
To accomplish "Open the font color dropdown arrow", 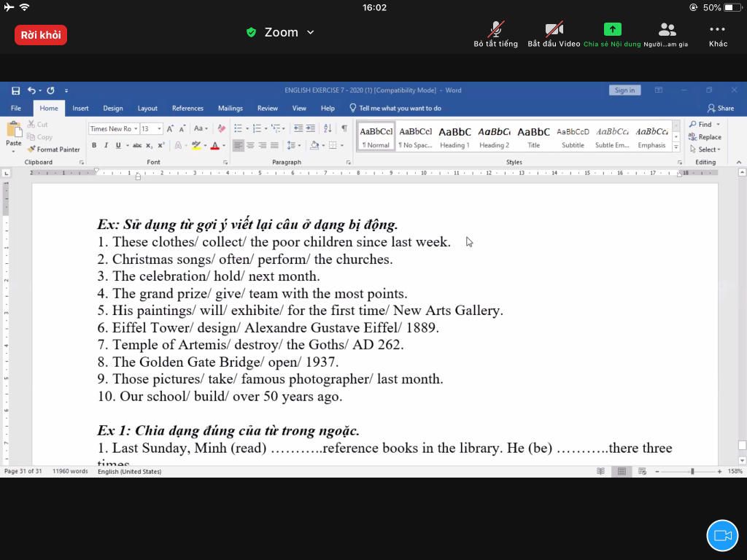I will [224, 145].
